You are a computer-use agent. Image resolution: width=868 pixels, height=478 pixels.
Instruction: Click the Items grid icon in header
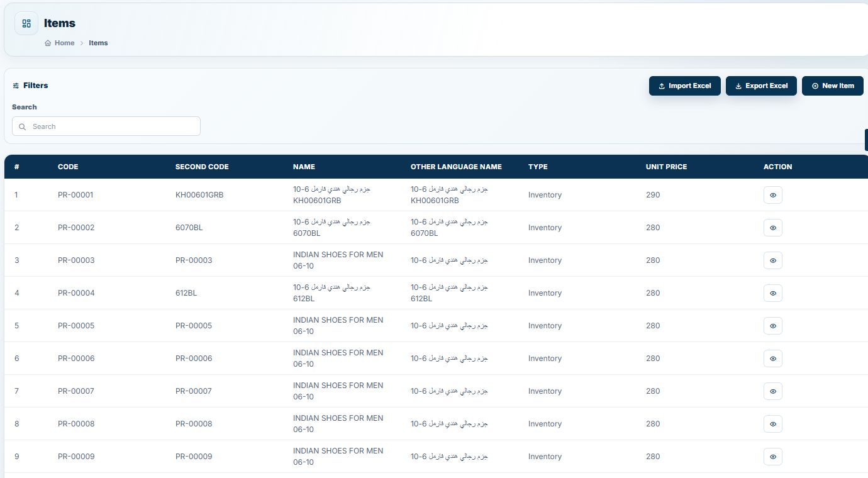[x=26, y=23]
